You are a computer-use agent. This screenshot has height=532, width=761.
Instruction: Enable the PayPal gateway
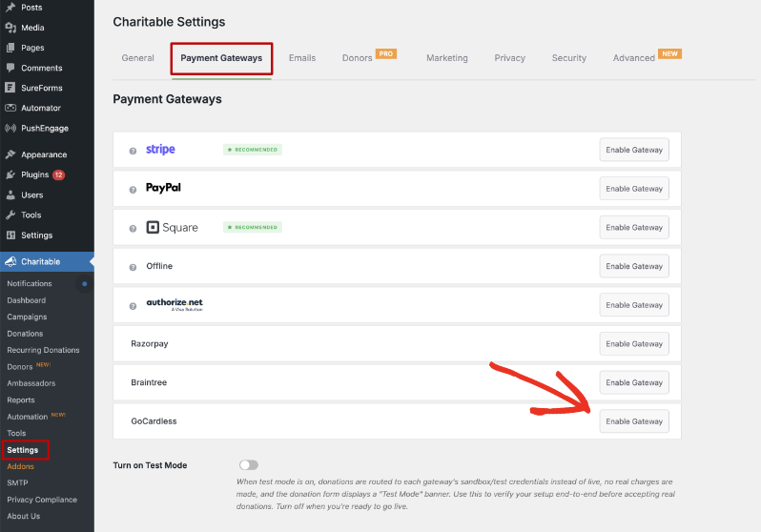pyautogui.click(x=634, y=189)
